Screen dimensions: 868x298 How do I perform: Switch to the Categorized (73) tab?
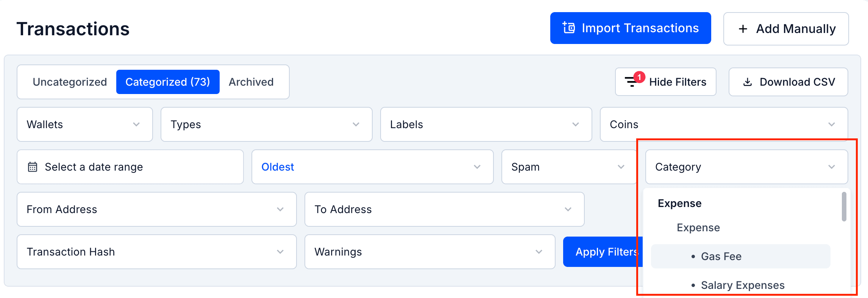[x=168, y=82]
